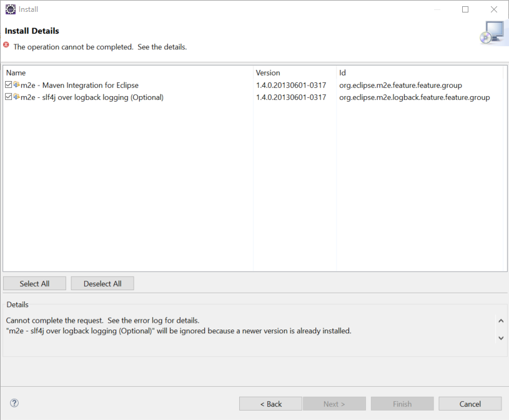Sort by the Id column header

[420, 72]
